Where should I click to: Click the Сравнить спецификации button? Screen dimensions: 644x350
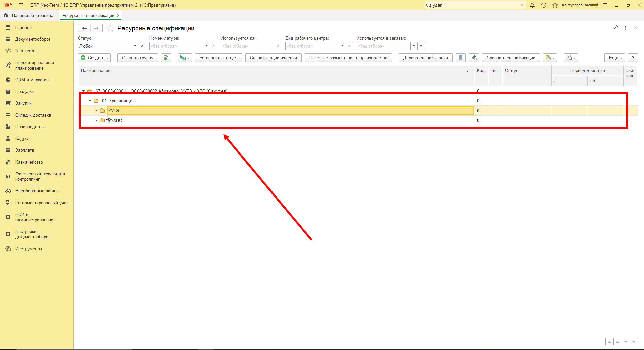point(511,58)
